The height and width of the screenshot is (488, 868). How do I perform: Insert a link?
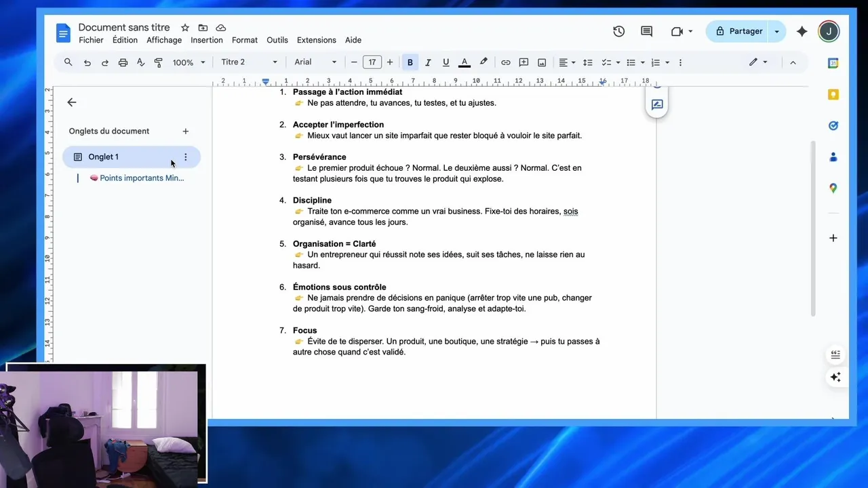pos(506,62)
